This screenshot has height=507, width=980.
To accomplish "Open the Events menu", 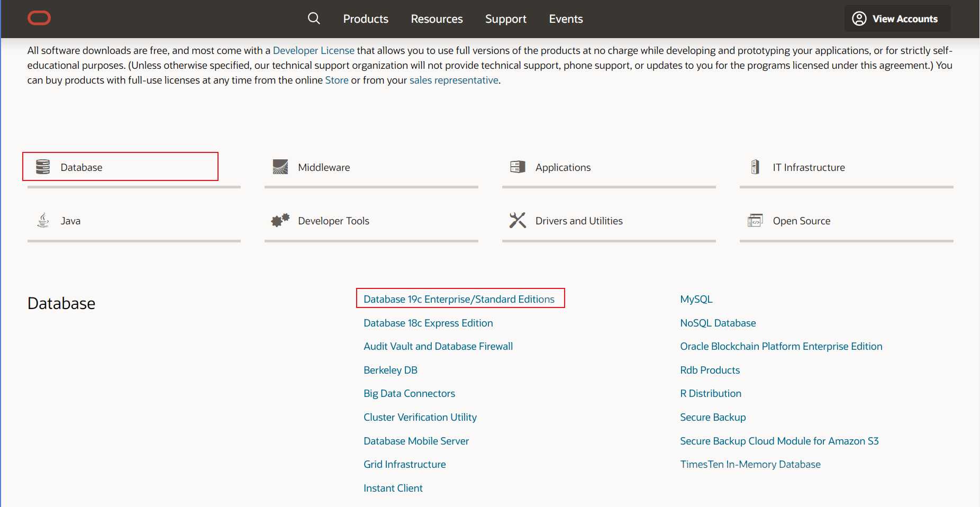I will click(566, 19).
